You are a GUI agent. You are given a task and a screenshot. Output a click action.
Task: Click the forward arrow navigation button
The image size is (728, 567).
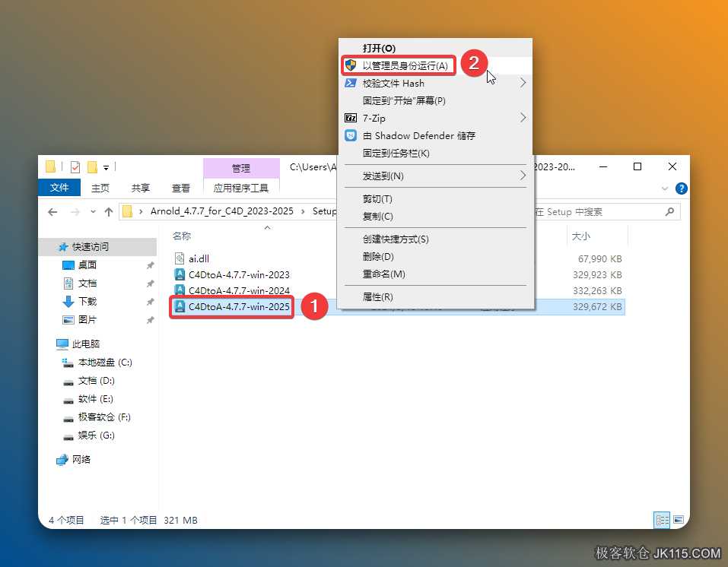point(75,212)
